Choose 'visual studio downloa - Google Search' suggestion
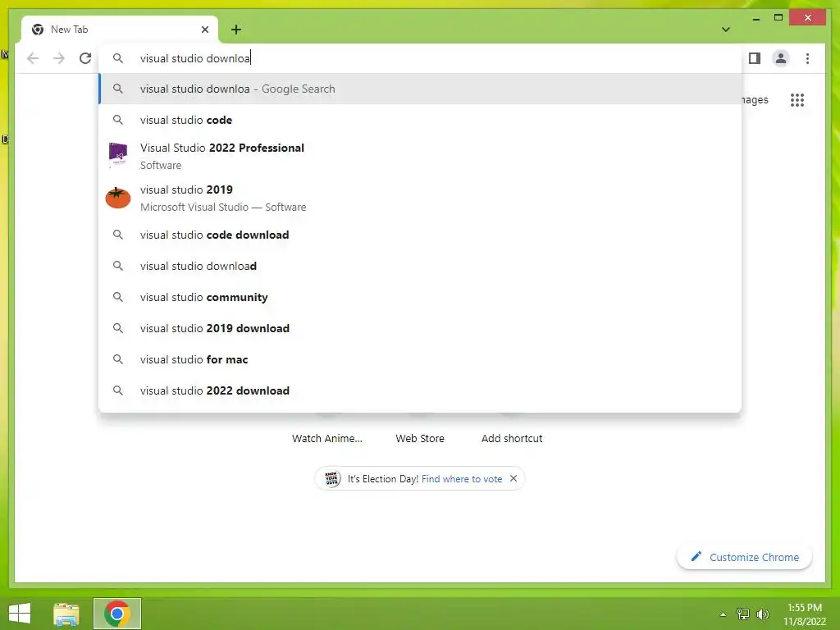 tap(421, 89)
